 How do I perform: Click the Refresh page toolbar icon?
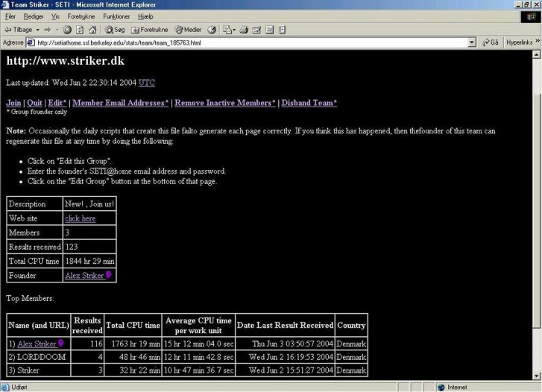click(80, 30)
